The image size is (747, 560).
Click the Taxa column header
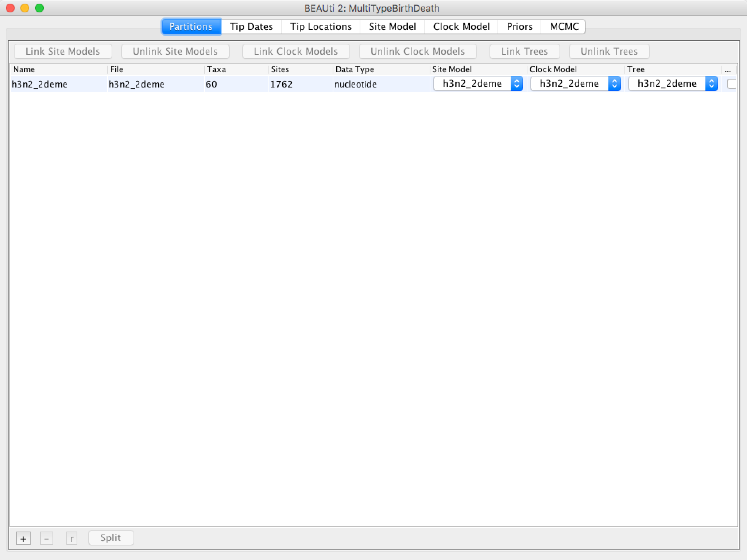(217, 69)
